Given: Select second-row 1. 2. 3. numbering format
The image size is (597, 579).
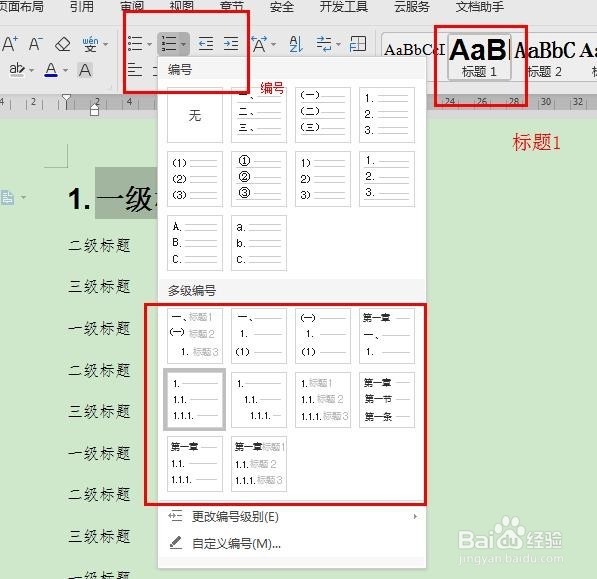Looking at the screenshot, I should (387, 179).
